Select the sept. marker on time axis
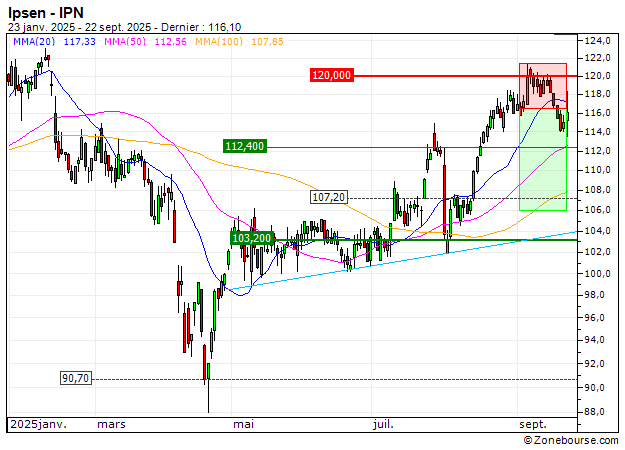 [532, 424]
